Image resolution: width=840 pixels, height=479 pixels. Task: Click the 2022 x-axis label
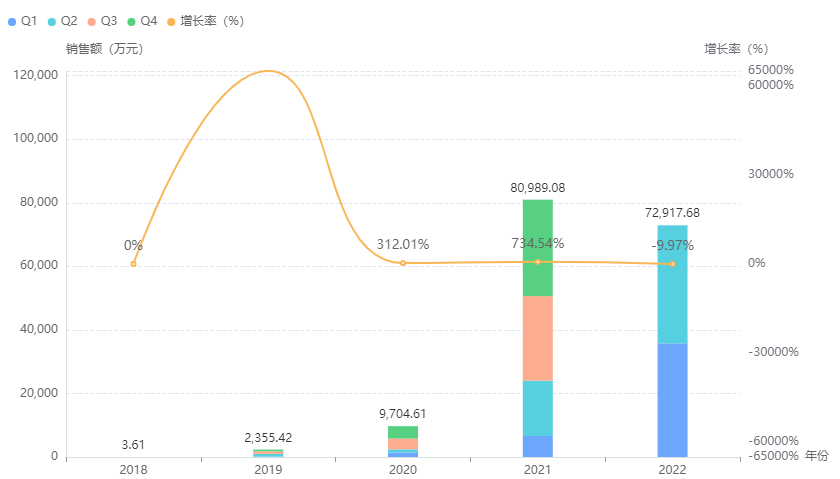tap(672, 469)
